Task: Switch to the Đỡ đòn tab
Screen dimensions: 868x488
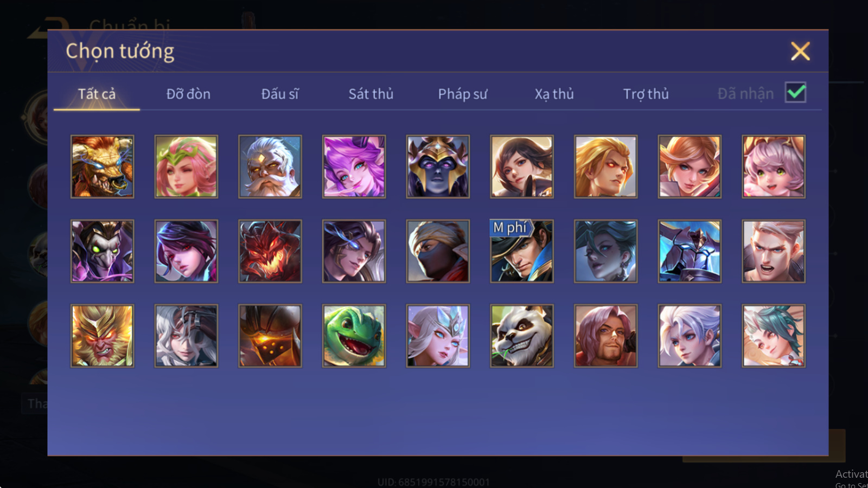Action: (188, 94)
